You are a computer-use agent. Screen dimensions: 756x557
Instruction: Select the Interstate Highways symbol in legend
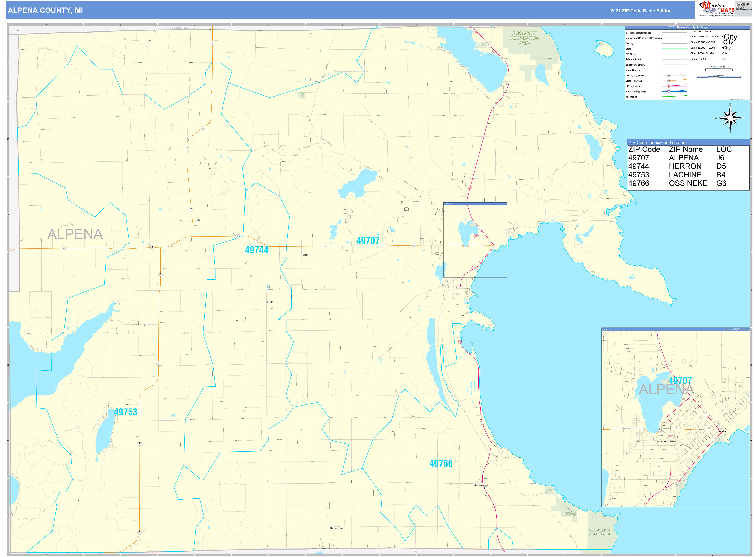coord(668,91)
